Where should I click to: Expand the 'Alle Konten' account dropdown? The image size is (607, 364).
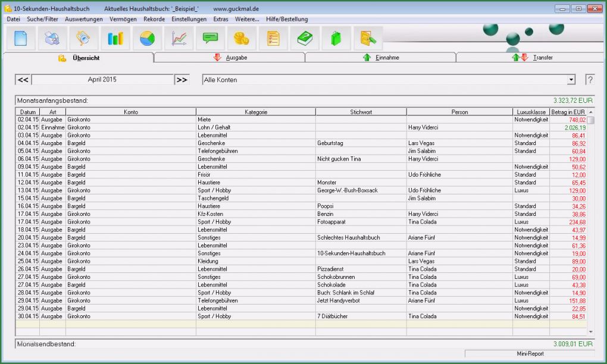point(571,80)
